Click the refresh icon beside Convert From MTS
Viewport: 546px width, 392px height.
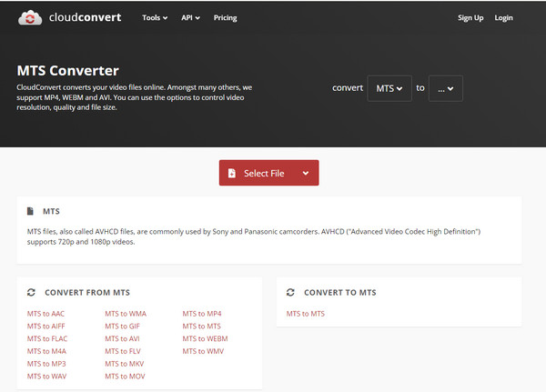31,293
